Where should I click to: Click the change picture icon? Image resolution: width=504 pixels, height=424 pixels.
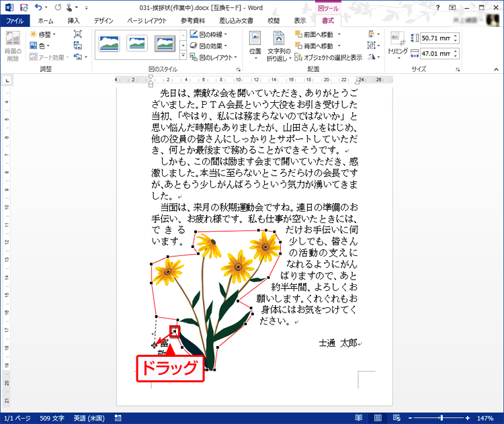(x=78, y=46)
